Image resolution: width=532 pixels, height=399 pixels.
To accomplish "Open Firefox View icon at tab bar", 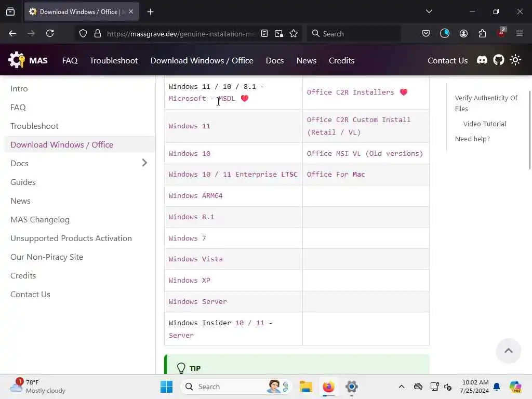I will click(x=10, y=11).
